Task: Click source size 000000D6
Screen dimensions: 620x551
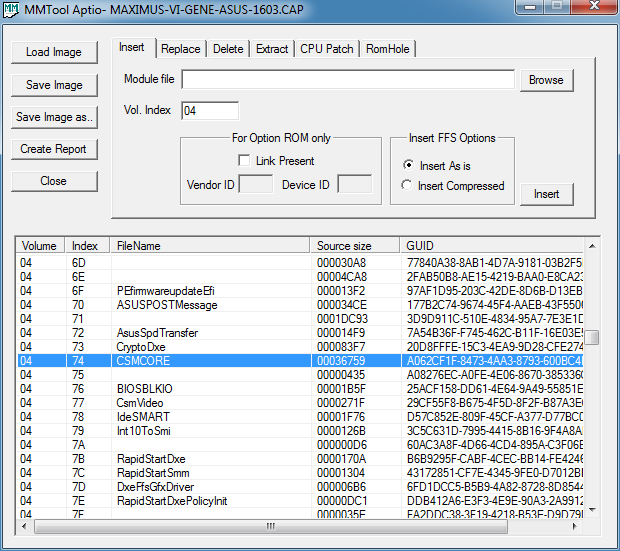Action: [342, 445]
